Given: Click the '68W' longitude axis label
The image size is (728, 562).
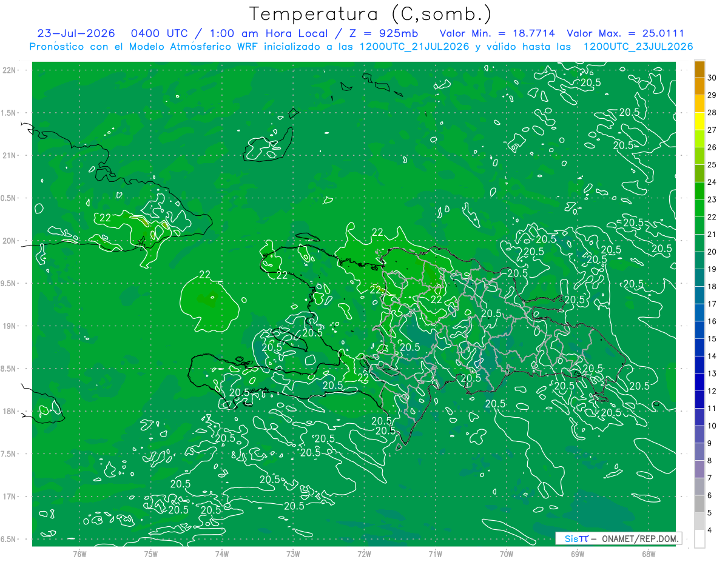Looking at the screenshot, I should (x=649, y=554).
